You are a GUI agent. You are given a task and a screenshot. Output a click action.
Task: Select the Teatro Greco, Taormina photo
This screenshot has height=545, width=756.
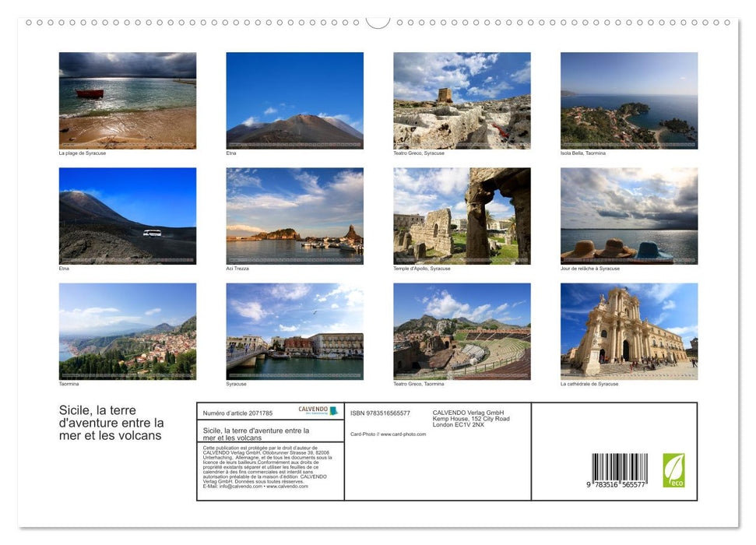point(462,331)
